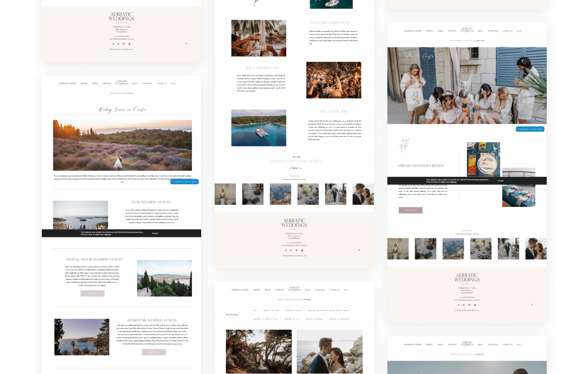This screenshot has width=588, height=374.
Task: Select the ALL filter tab under Real Weddings
Action: click(x=255, y=311)
